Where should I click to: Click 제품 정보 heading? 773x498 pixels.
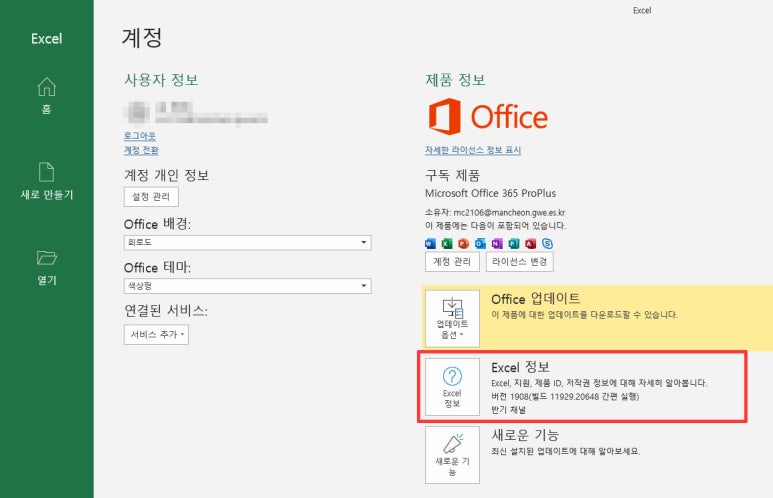click(455, 80)
